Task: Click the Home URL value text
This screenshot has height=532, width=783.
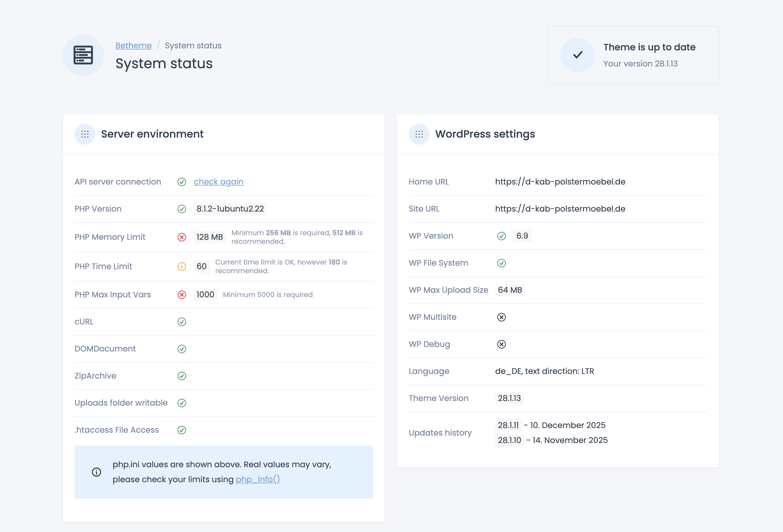Action: coord(560,181)
